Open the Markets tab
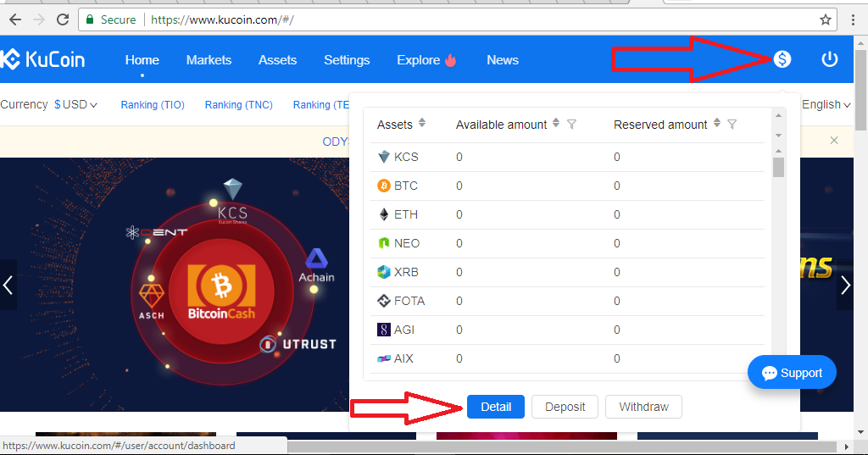This screenshot has width=868, height=455. tap(209, 60)
